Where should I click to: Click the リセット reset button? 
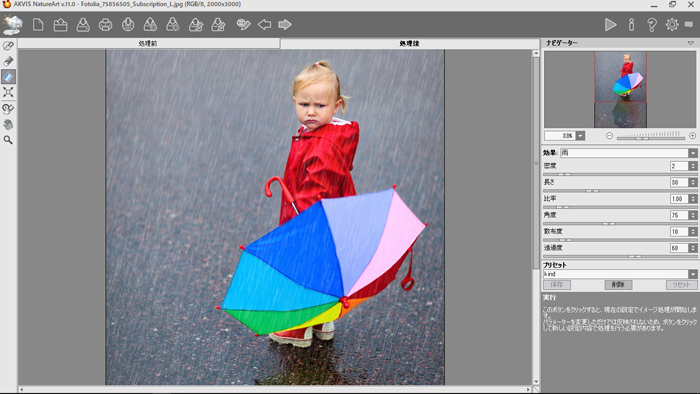point(681,285)
